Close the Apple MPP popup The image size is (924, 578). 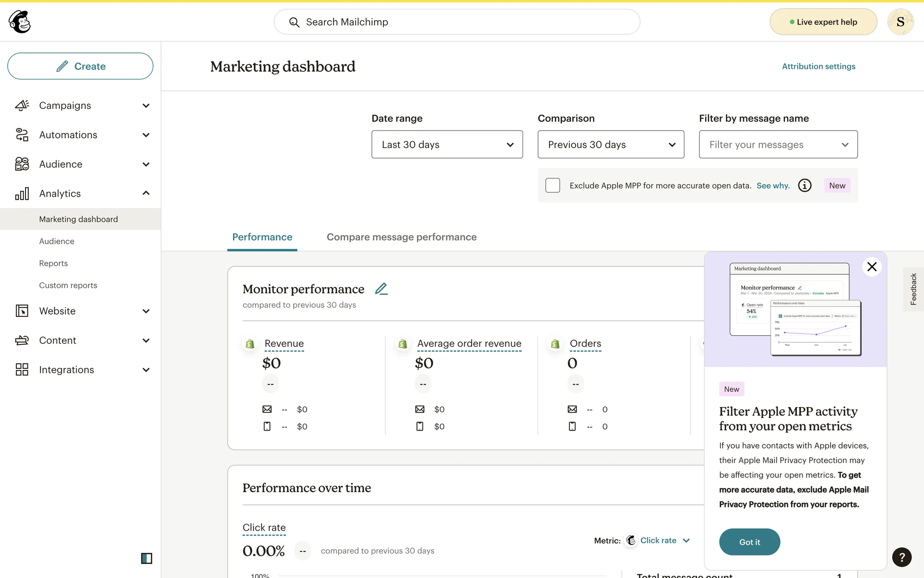(872, 267)
